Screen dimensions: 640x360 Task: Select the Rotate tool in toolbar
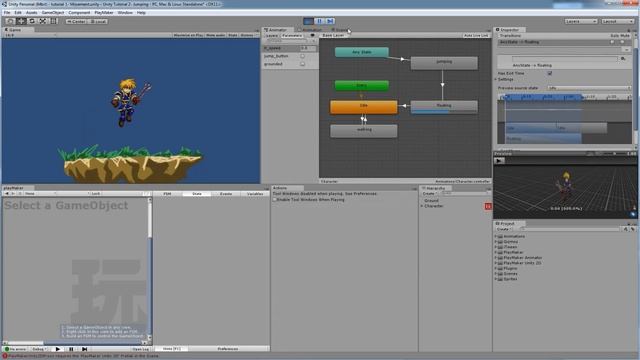click(x=32, y=21)
